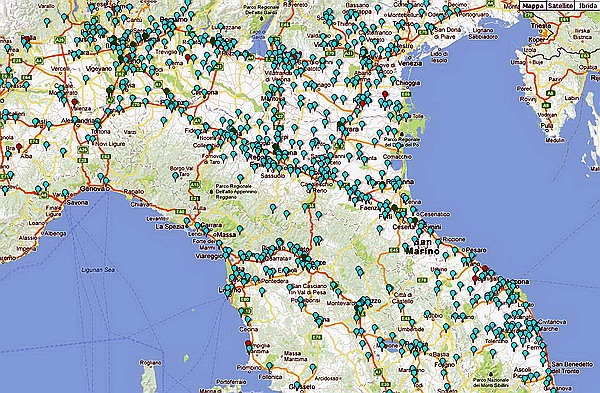
Task: Switch to the Mappa map view
Action: 532,5
